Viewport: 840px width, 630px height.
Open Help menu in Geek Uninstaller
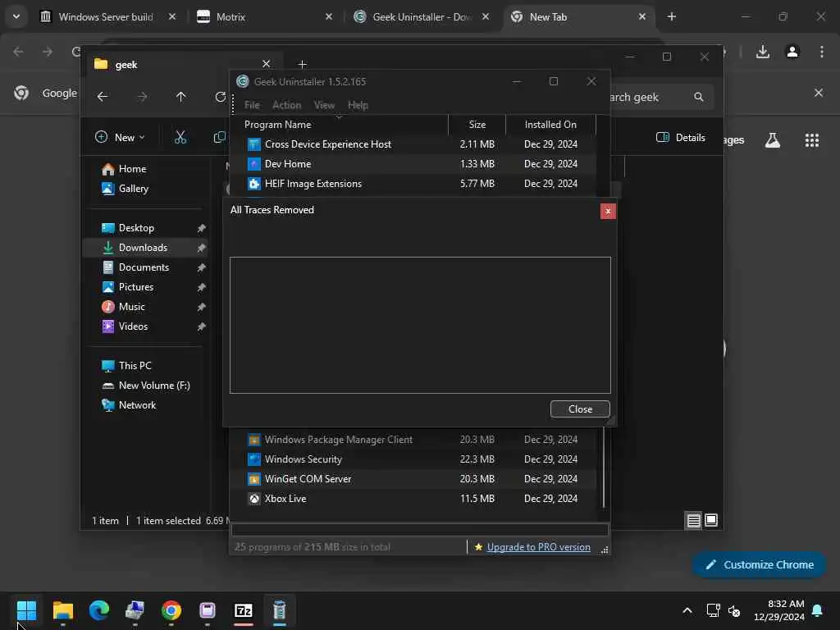(358, 105)
